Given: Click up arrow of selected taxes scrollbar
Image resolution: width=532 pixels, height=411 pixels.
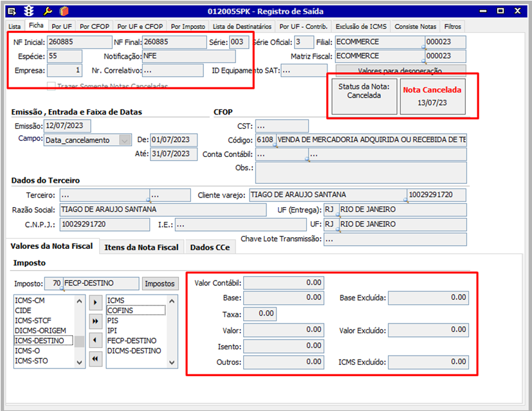Looking at the screenshot, I should [172, 301].
